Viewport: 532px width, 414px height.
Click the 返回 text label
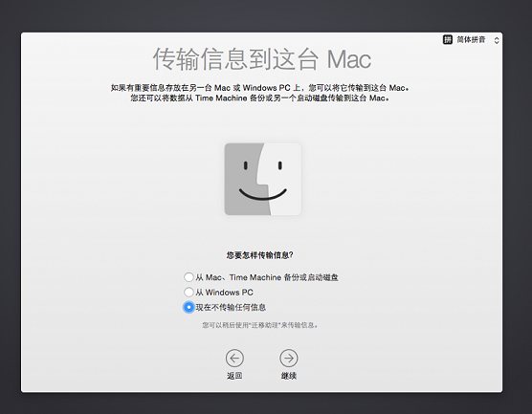(234, 376)
